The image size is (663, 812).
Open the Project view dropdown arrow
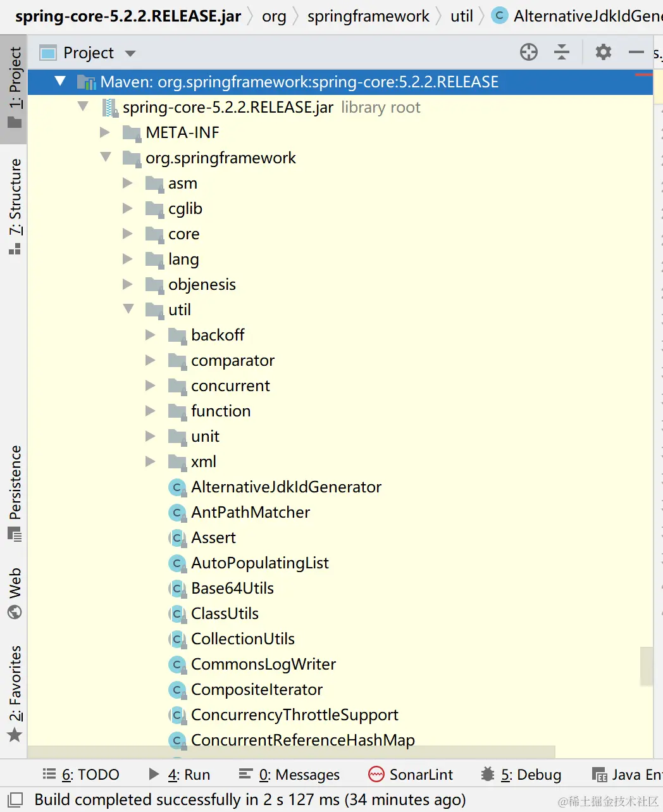point(130,53)
